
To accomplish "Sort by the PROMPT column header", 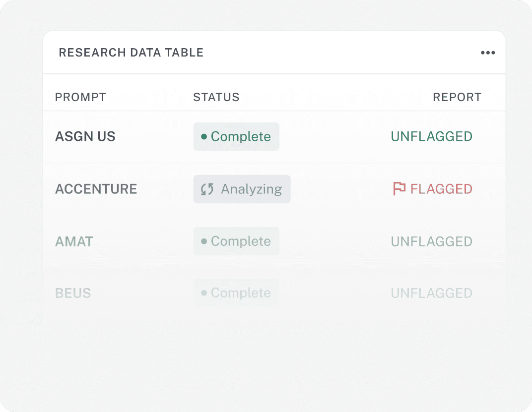I will [x=80, y=97].
